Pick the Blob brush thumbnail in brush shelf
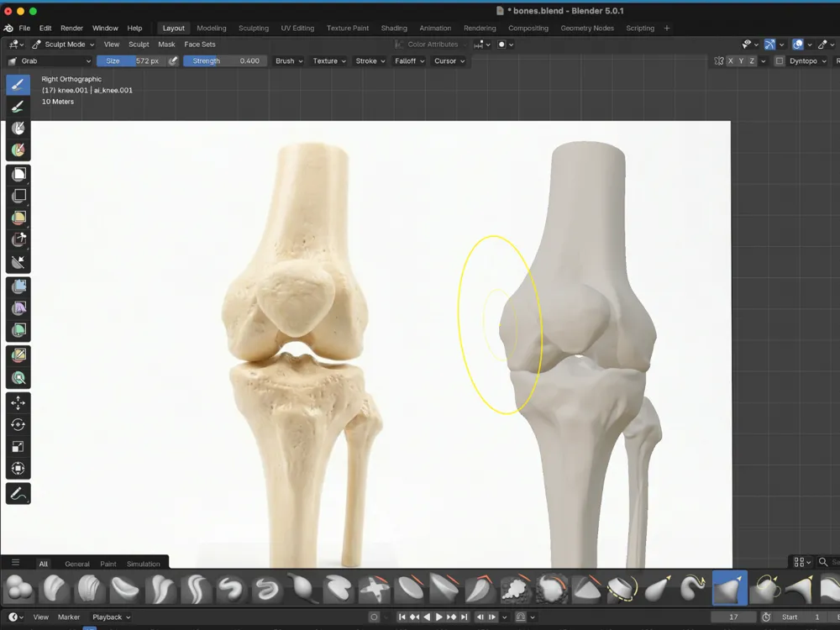840x630 pixels. (18, 588)
